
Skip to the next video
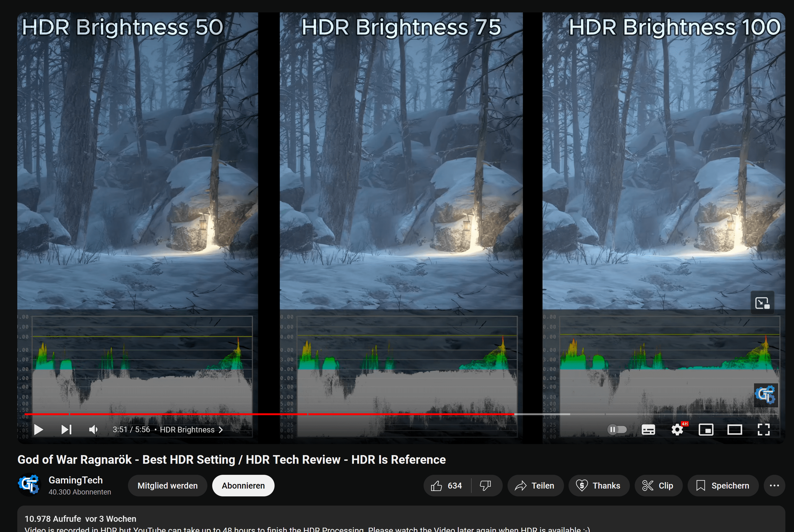coord(66,429)
